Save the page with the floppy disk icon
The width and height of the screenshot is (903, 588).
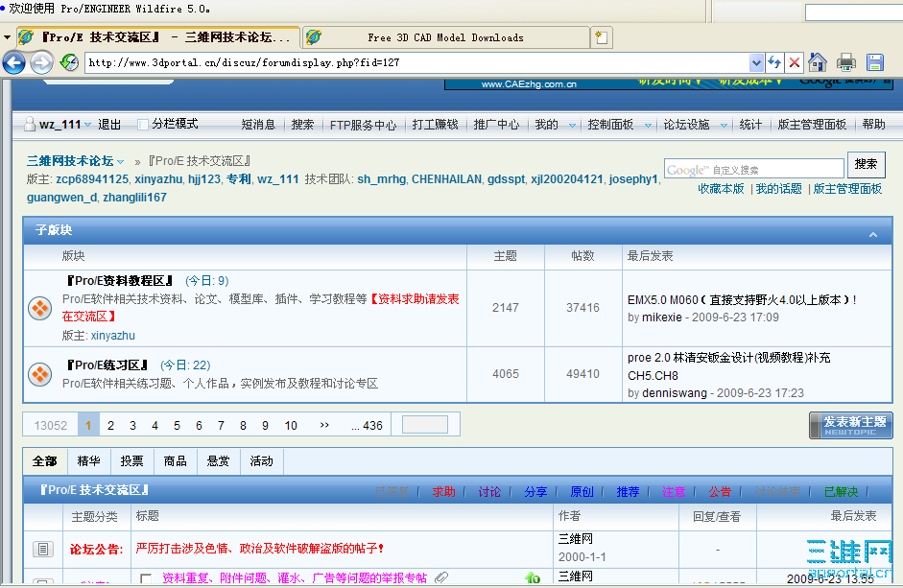pos(875,62)
